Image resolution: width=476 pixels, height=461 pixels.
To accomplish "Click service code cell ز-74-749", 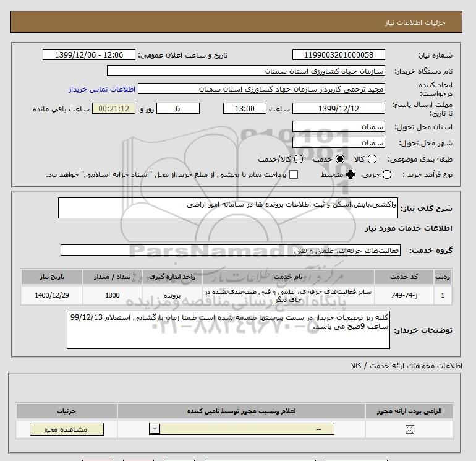I will pyautogui.click(x=404, y=295).
